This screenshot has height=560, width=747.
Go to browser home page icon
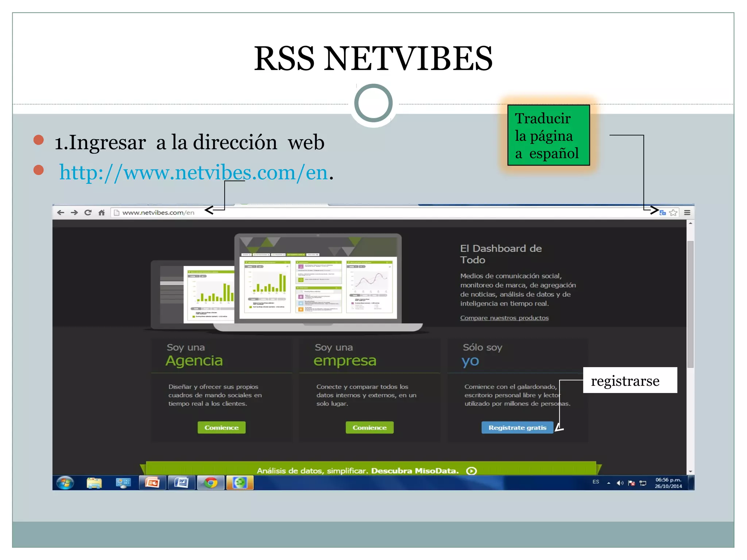click(x=102, y=213)
